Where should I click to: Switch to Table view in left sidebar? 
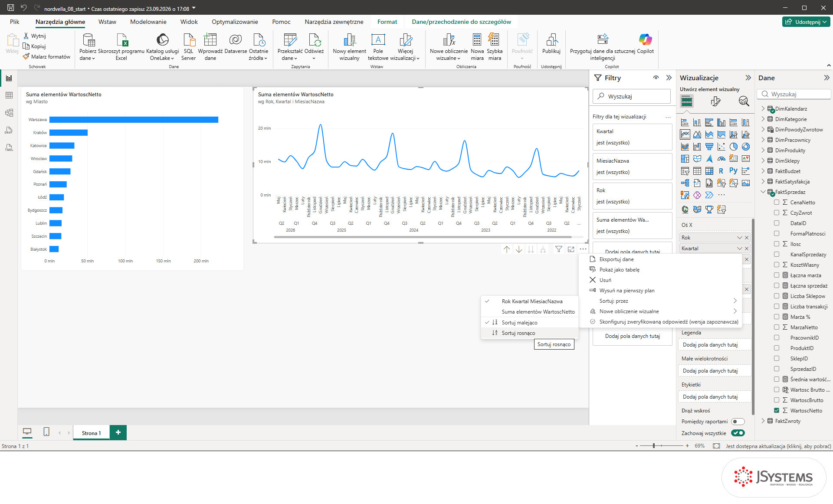click(9, 95)
